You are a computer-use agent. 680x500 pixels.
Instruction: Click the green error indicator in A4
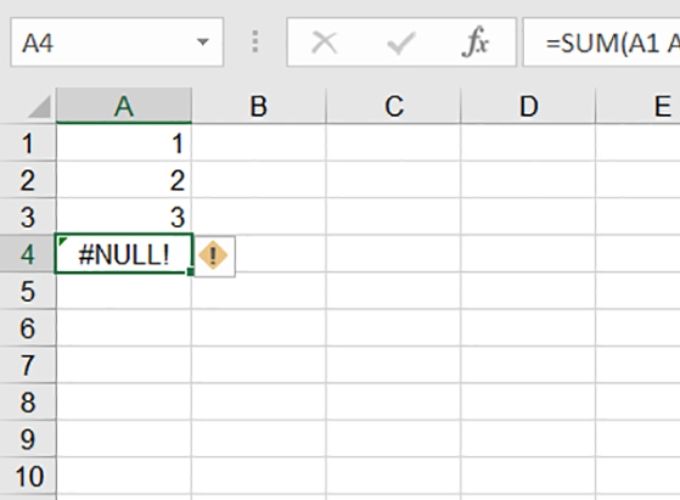63,242
